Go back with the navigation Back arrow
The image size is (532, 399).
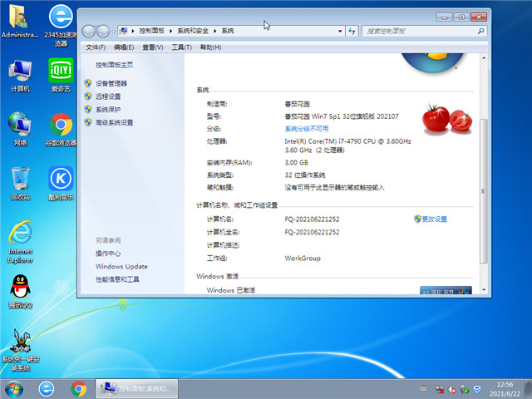(x=89, y=32)
